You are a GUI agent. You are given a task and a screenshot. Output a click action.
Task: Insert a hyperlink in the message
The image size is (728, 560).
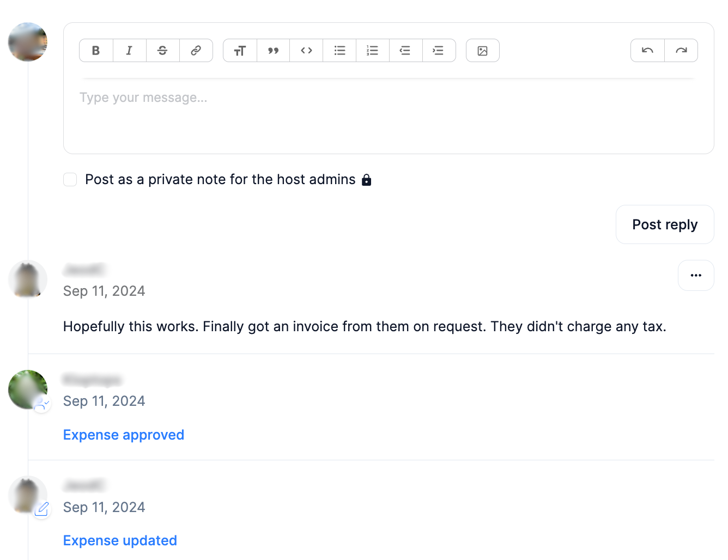(x=196, y=51)
